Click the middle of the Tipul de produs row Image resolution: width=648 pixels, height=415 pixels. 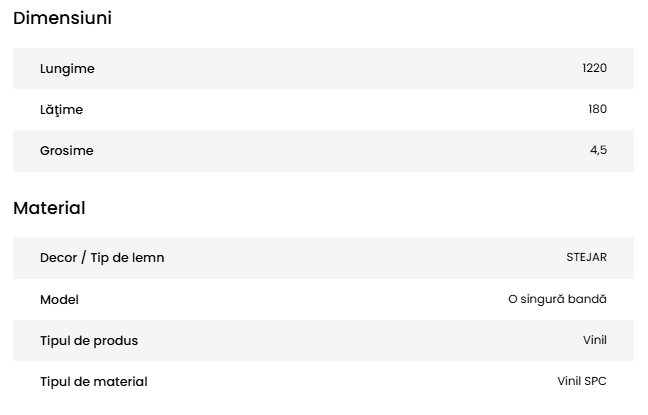323,340
